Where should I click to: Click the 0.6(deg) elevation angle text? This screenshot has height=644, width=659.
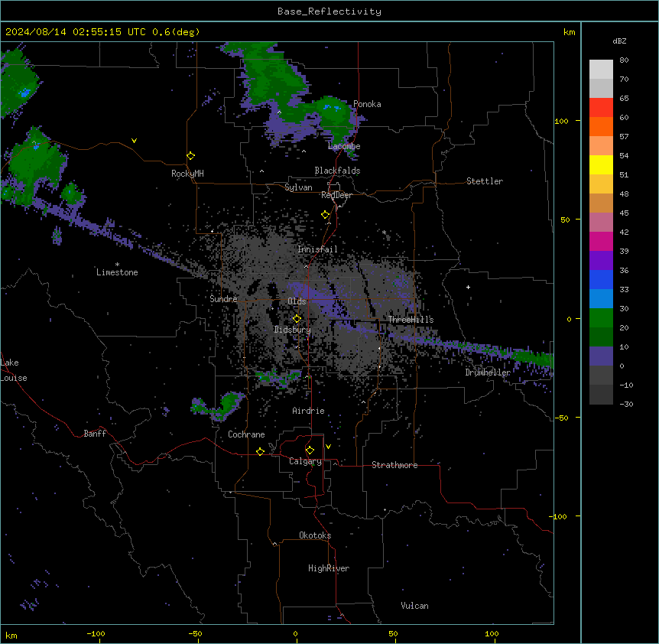176,32
